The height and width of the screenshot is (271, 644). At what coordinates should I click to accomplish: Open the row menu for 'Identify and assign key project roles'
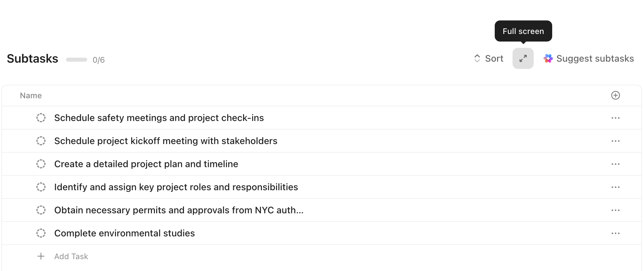(616, 187)
